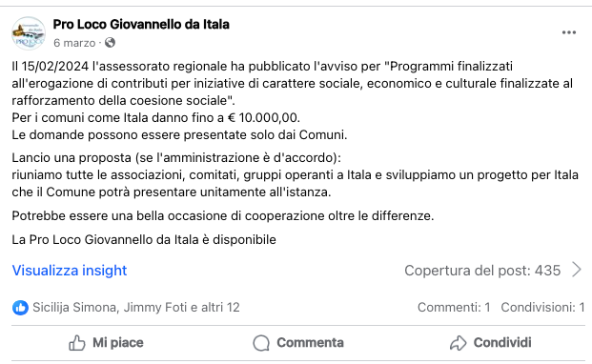The height and width of the screenshot is (364, 592).
Task: Click the share arrow icon
Action: pyautogui.click(x=458, y=343)
